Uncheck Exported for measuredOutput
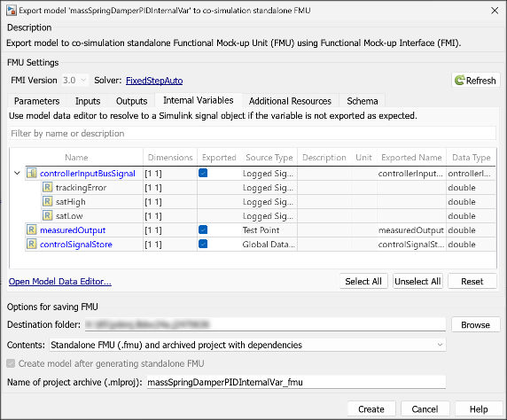 [203, 229]
